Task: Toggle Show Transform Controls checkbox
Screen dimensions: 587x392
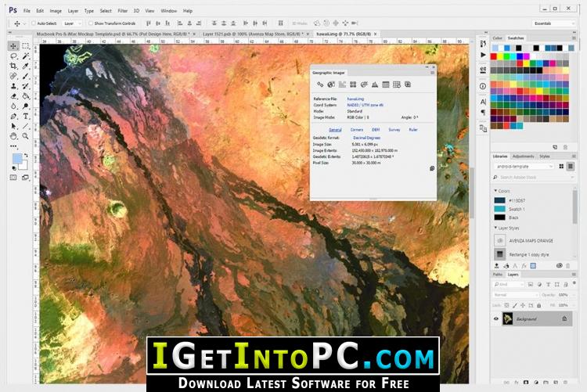Action: pyautogui.click(x=91, y=23)
